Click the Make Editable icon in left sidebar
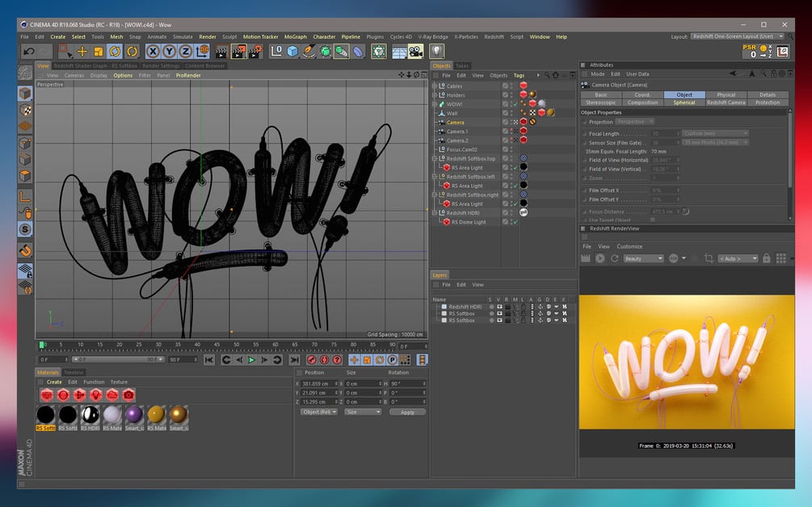 pyautogui.click(x=25, y=72)
